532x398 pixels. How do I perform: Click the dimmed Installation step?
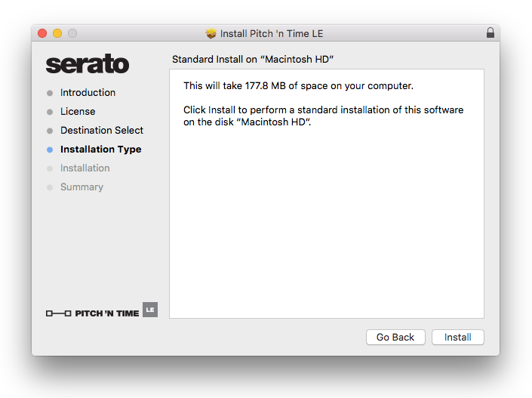tap(85, 168)
